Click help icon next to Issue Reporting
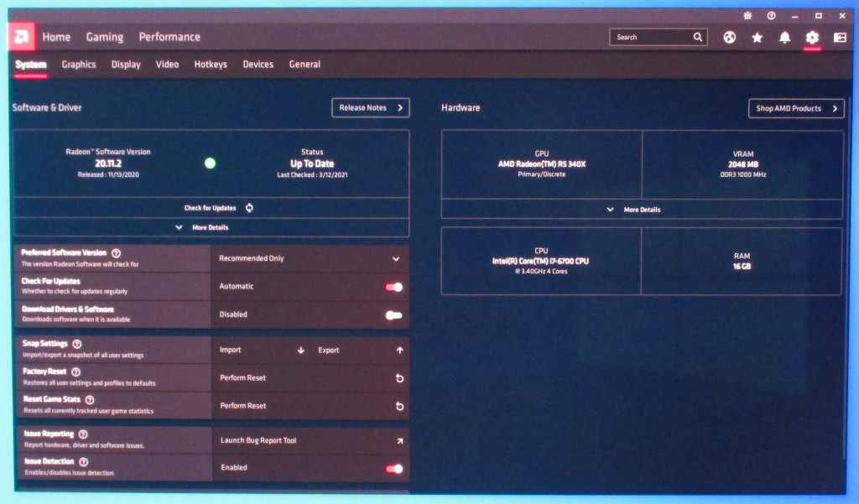The height and width of the screenshot is (504, 859). pos(83,434)
